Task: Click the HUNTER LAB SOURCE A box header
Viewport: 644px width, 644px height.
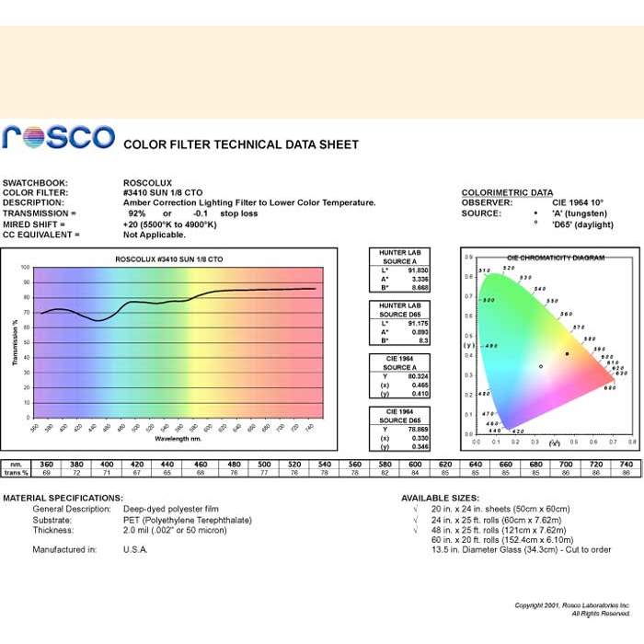Action: (x=399, y=257)
